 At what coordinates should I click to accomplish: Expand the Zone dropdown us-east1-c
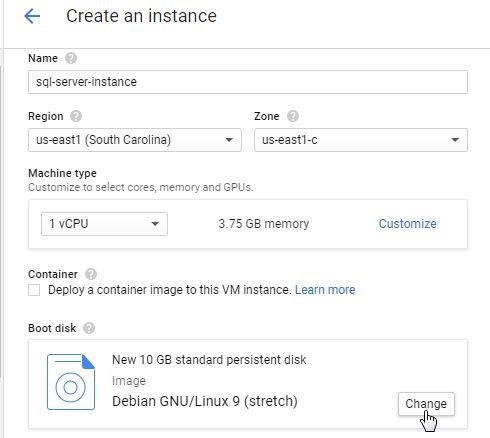[x=361, y=140]
